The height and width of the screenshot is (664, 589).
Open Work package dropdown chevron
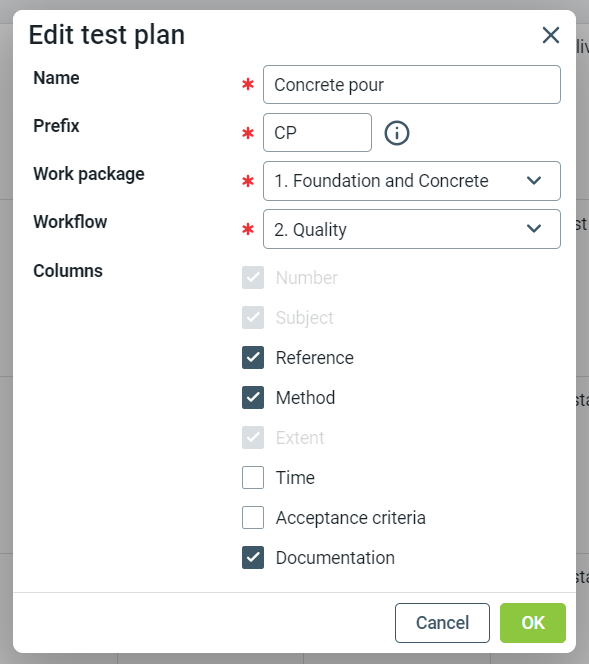(534, 181)
